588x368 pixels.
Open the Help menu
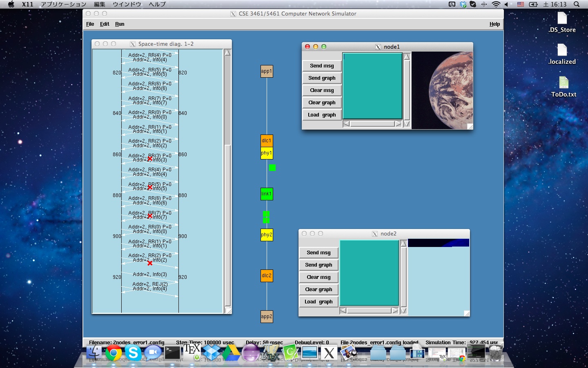(x=494, y=24)
